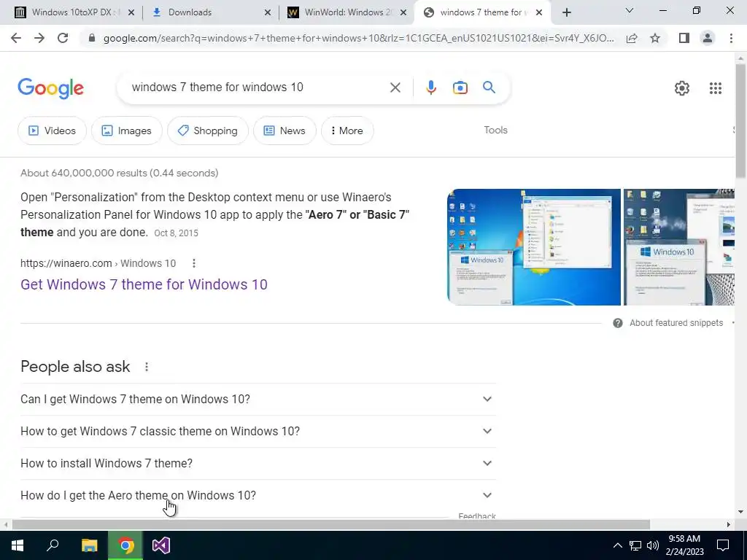Open the tab search dropdown
The image size is (747, 560).
[630, 10]
